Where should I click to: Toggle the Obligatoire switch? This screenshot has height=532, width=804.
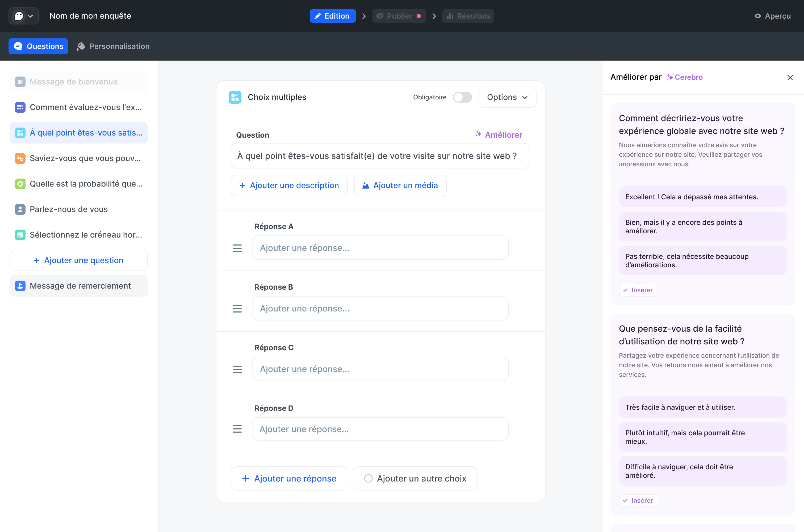pyautogui.click(x=462, y=97)
